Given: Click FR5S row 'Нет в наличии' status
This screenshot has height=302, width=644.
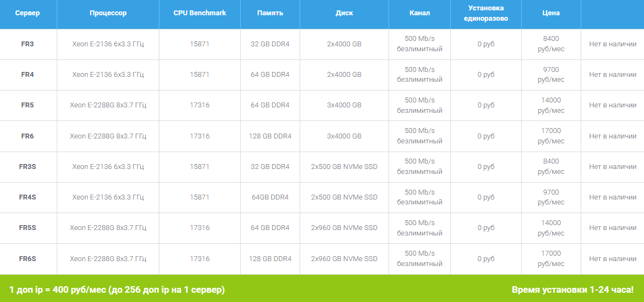Looking at the screenshot, I should [x=613, y=228].
